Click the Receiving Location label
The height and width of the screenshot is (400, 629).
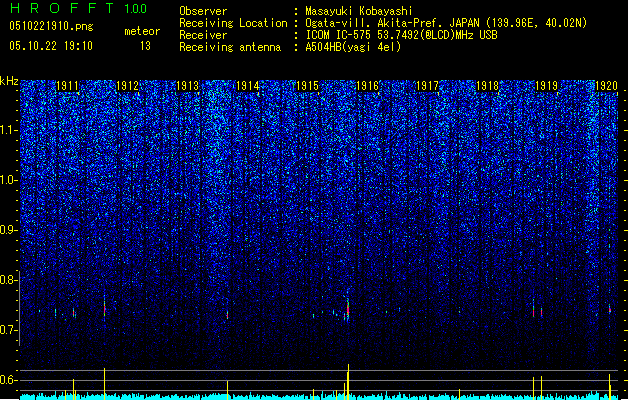[233, 23]
